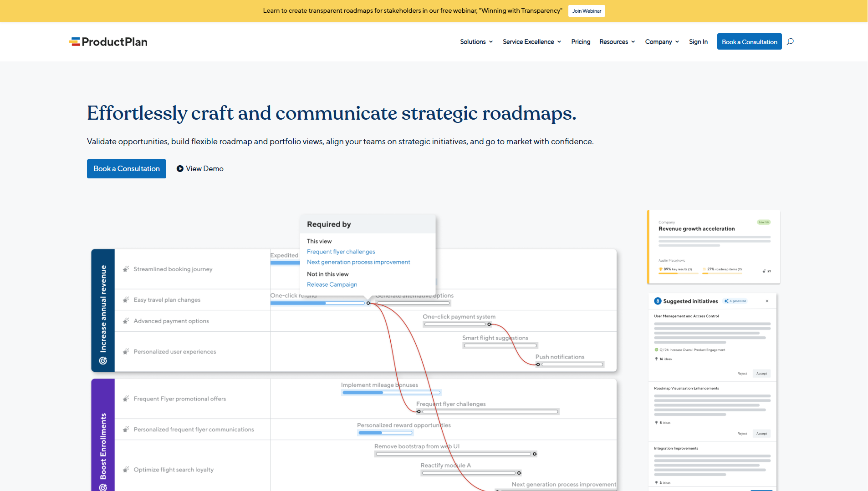Expand the Solutions menu

click(x=476, y=41)
